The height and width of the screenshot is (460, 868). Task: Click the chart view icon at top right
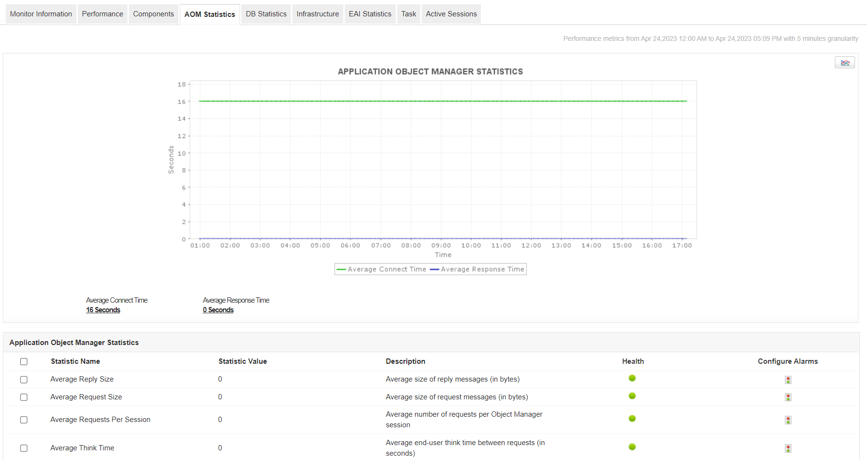pyautogui.click(x=844, y=63)
